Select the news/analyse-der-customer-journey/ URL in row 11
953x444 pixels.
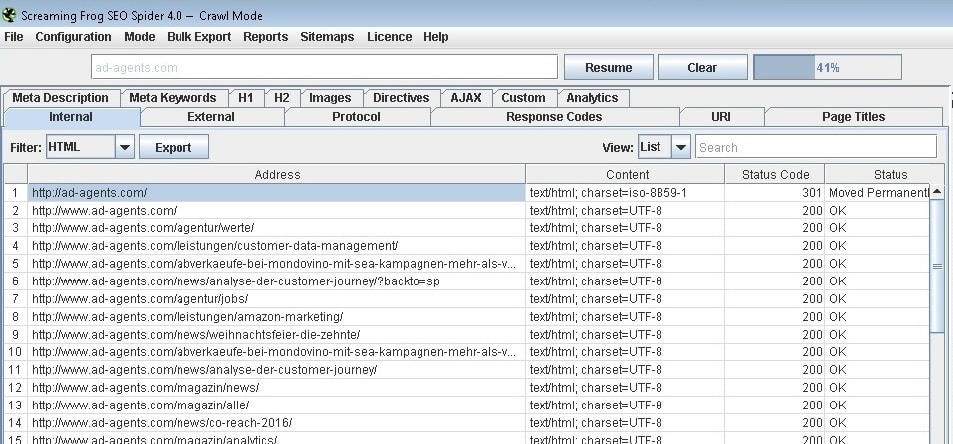click(x=277, y=370)
